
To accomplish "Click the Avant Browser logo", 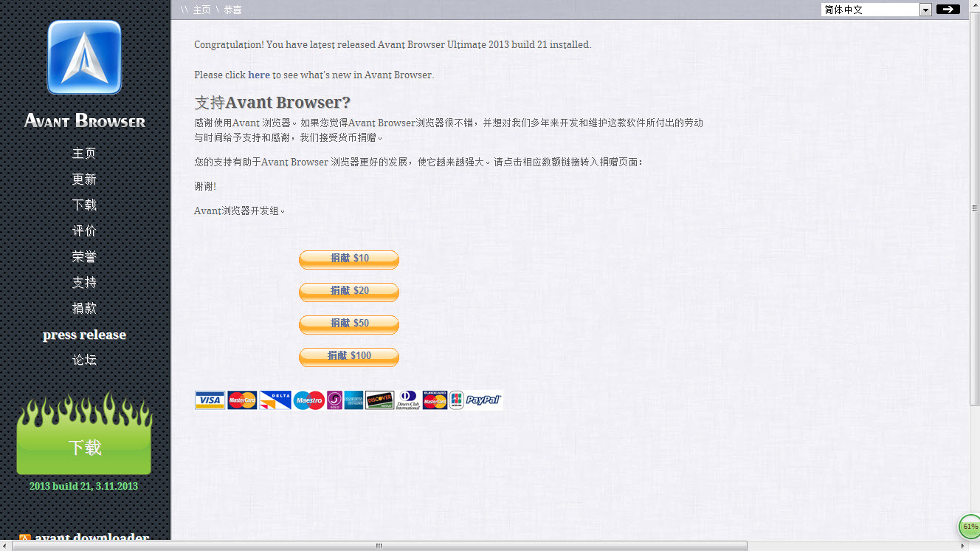I will click(x=84, y=58).
